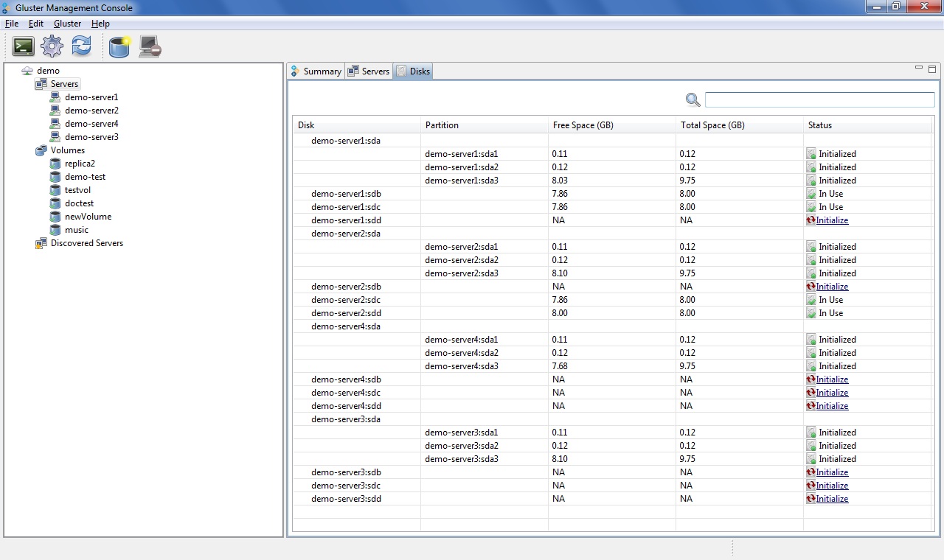Click the disk search filter field
This screenshot has height=560, width=944.
[819, 100]
